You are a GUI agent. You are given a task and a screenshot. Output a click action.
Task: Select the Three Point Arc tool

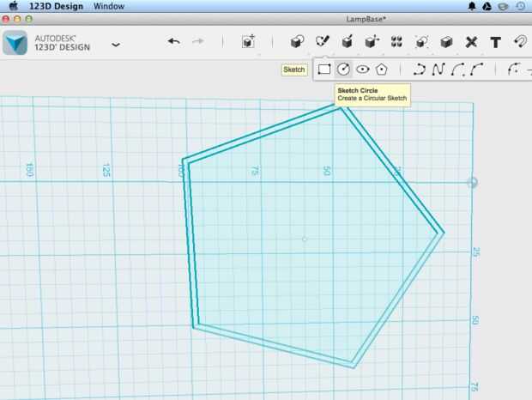pyautogui.click(x=477, y=70)
